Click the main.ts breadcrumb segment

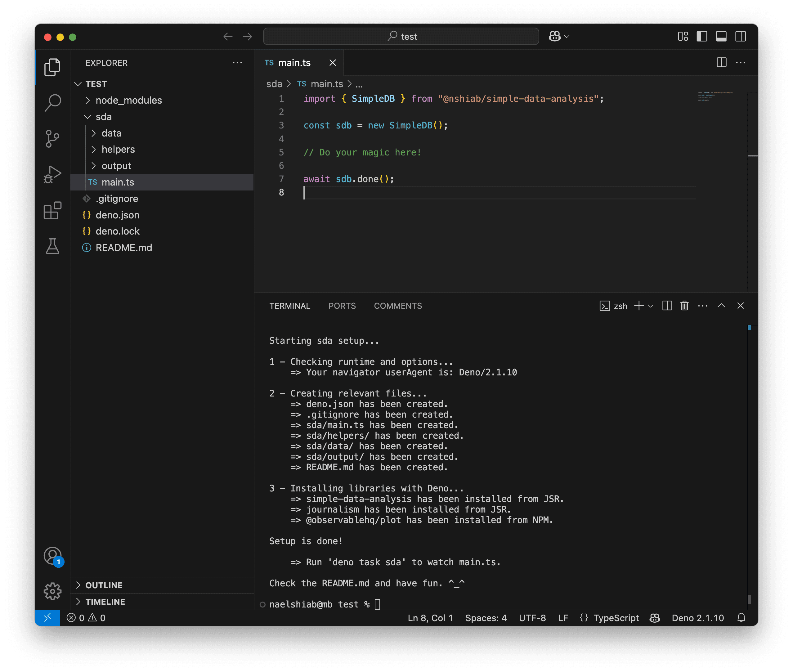click(x=320, y=84)
